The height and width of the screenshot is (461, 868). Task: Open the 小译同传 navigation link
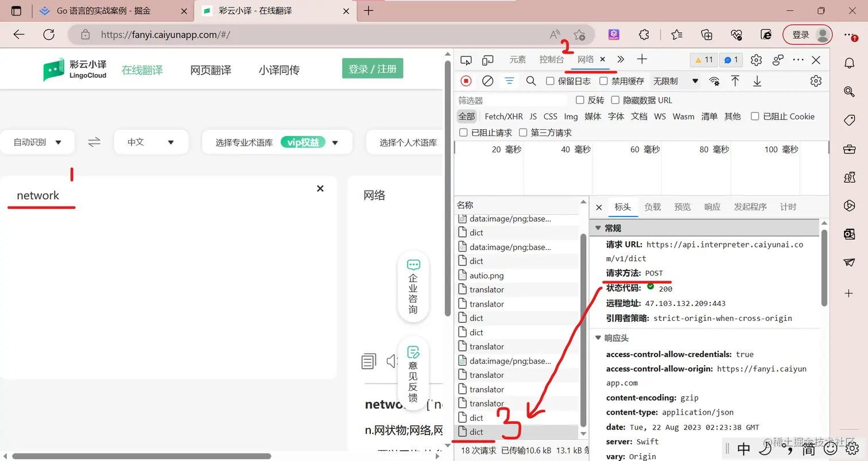click(279, 70)
